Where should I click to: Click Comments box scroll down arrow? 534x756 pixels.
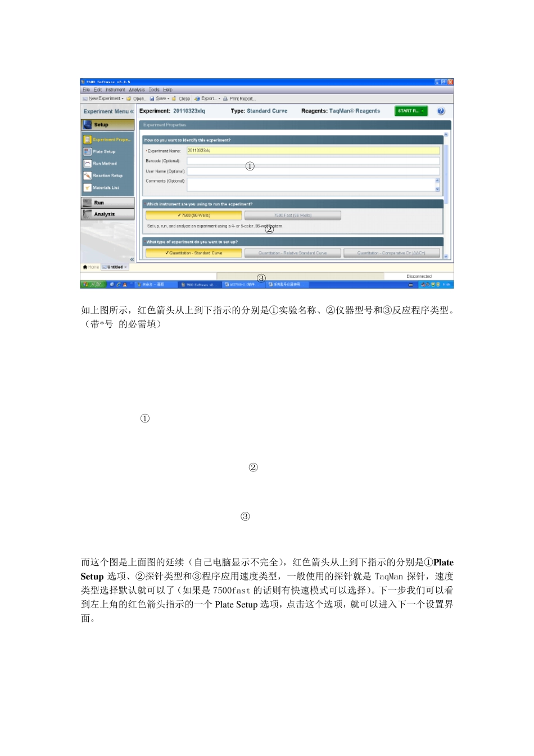pos(437,189)
